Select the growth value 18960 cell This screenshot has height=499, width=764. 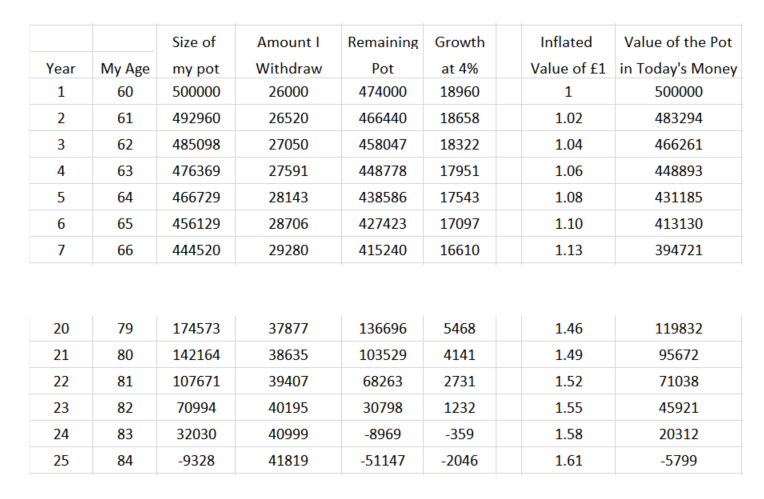tap(459, 92)
